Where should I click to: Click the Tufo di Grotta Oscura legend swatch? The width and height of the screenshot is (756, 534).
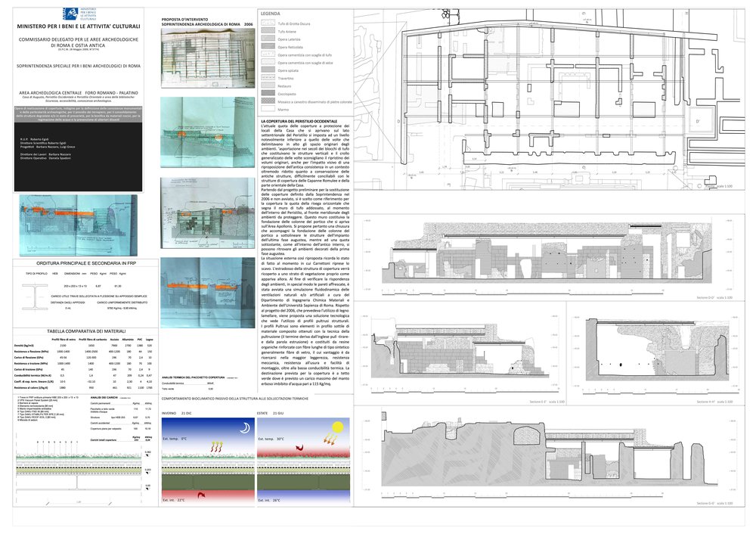[x=268, y=23]
